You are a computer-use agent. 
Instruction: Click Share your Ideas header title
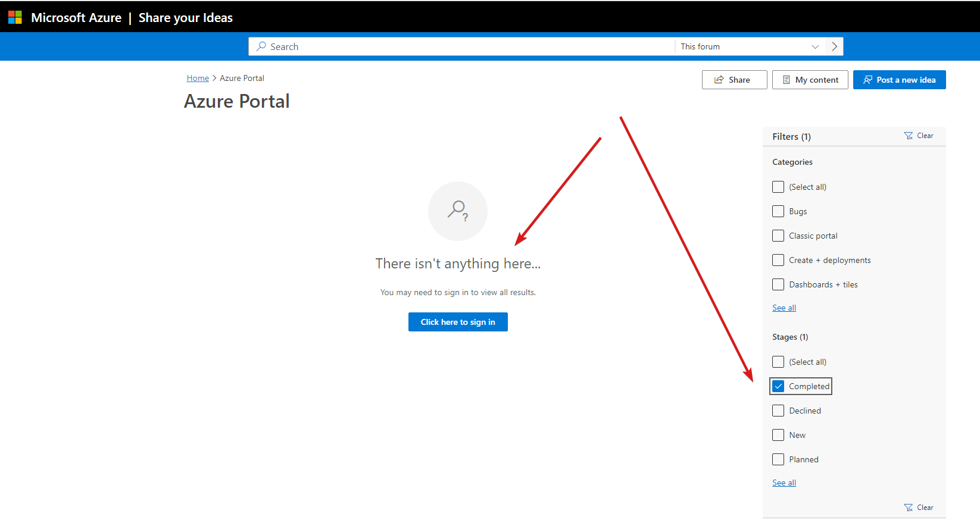coord(186,18)
